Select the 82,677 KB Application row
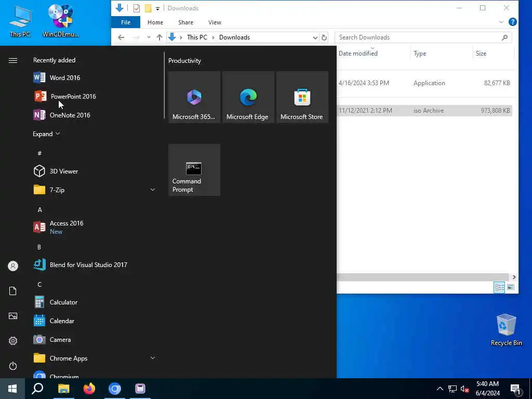The height and width of the screenshot is (399, 532). (424, 83)
